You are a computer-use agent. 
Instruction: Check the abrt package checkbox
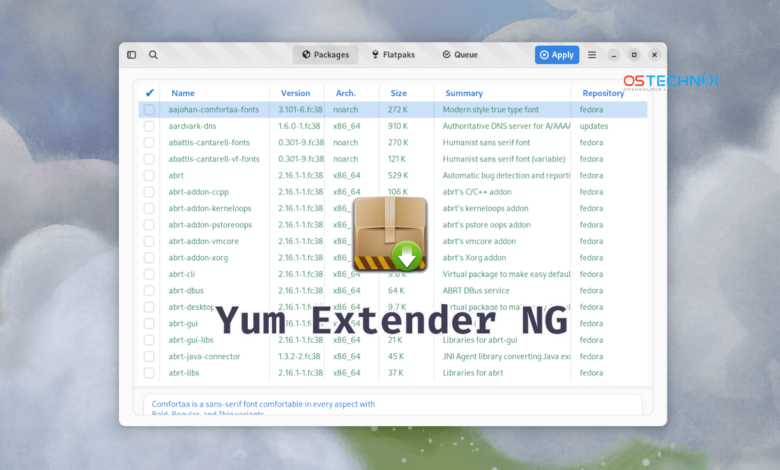[x=149, y=175]
